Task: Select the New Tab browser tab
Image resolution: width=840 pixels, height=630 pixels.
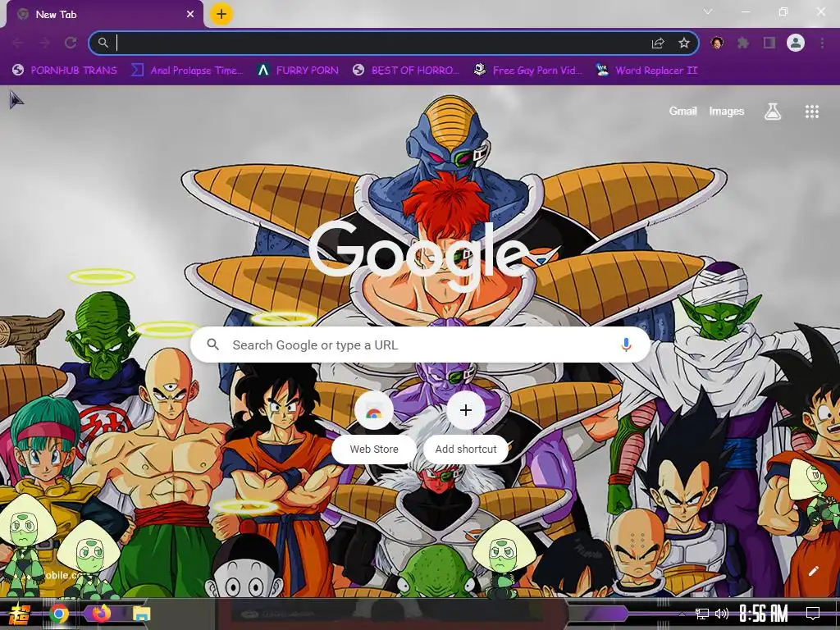Action: point(105,15)
